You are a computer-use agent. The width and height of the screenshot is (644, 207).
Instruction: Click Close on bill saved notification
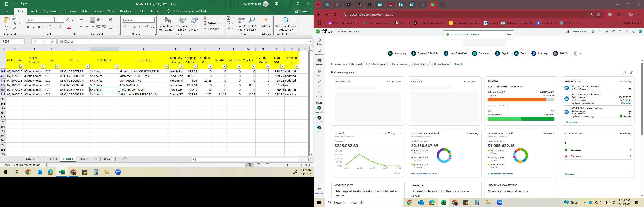click(x=508, y=34)
